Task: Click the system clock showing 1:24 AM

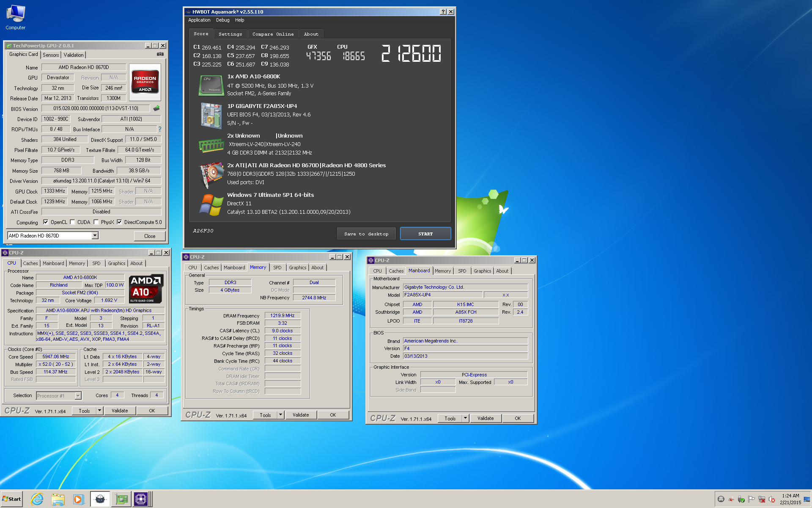Action: [790, 499]
